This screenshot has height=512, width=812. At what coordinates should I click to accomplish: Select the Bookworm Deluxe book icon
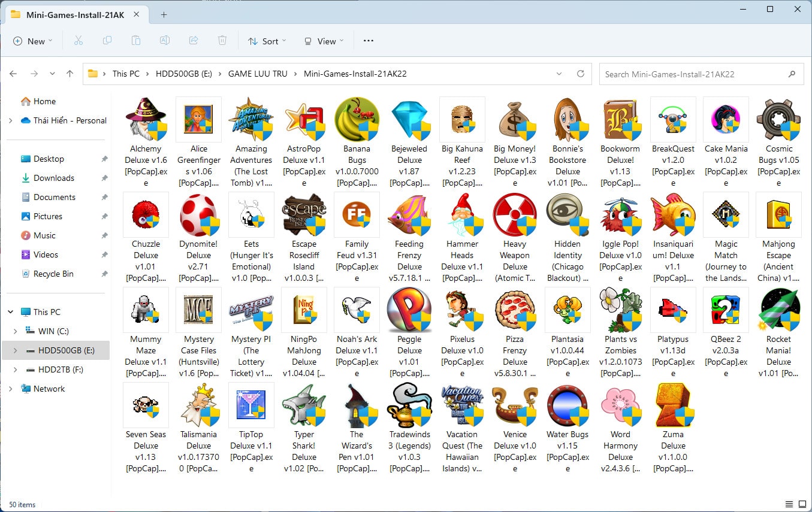click(620, 119)
